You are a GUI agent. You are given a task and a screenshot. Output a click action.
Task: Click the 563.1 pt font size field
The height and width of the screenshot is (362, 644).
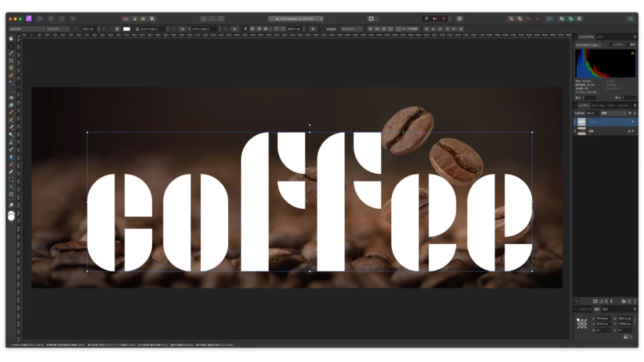pos(87,29)
